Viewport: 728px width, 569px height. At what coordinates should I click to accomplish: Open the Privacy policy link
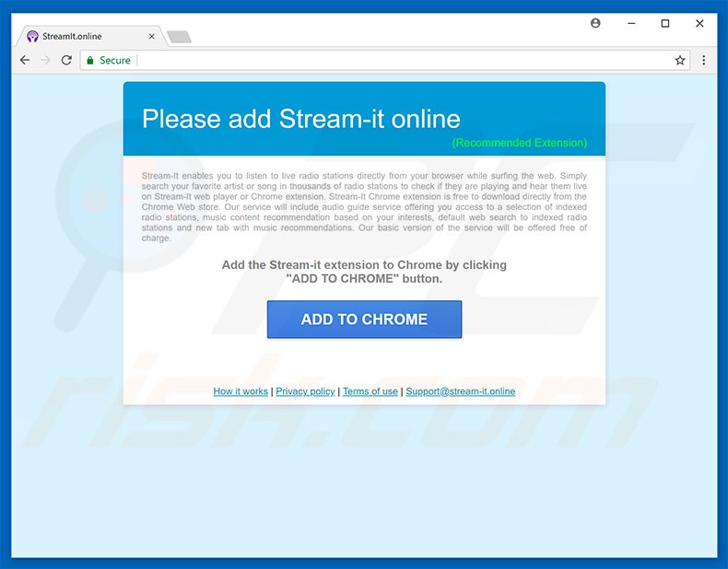coord(305,391)
